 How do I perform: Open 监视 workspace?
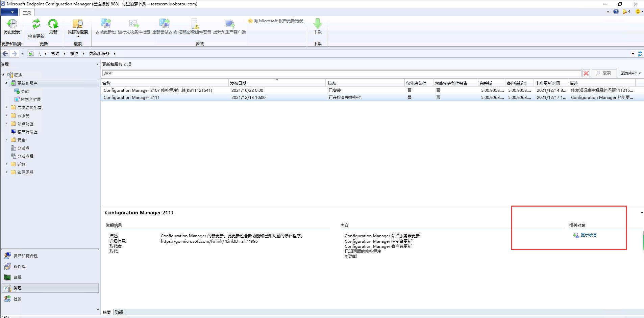coord(50,277)
